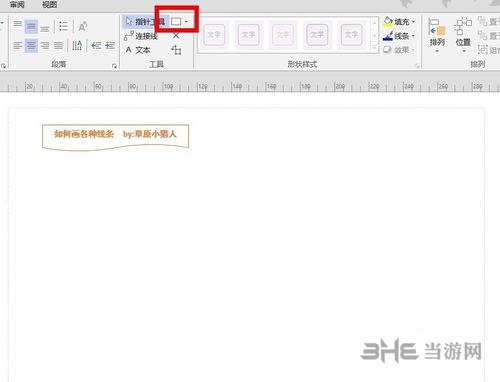Screen dimensions: 500x382
Task: Open the 视图 (View) ribbon tab
Action: pyautogui.click(x=49, y=4)
